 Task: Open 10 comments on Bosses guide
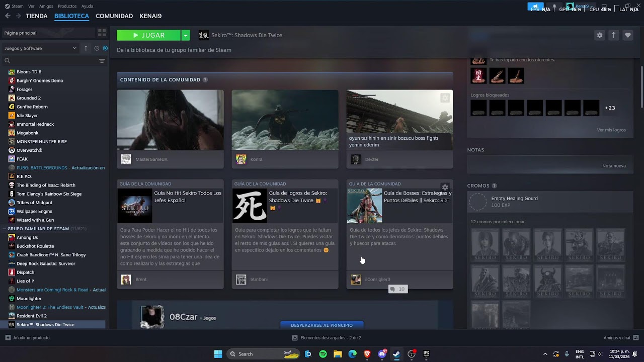pos(397,289)
